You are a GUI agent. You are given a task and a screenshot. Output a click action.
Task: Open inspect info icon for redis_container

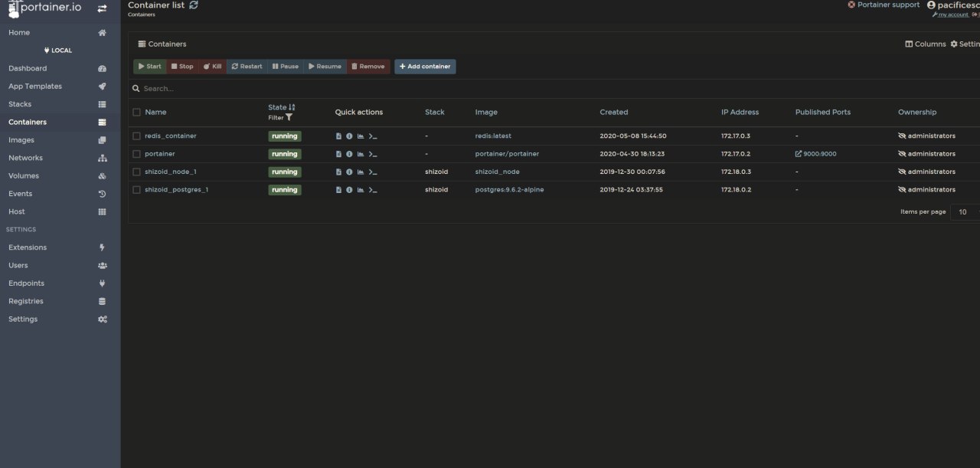point(349,136)
